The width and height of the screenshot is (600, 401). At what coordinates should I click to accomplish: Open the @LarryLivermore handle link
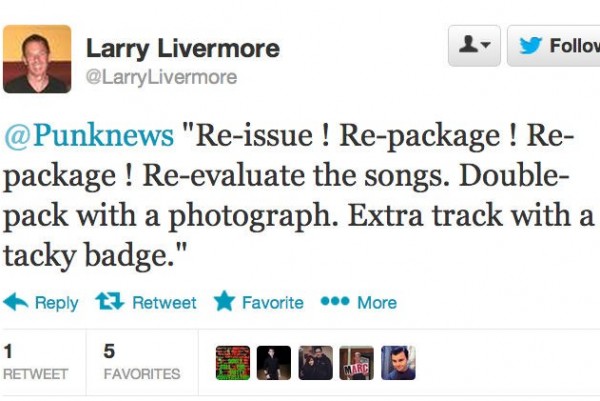[x=161, y=77]
